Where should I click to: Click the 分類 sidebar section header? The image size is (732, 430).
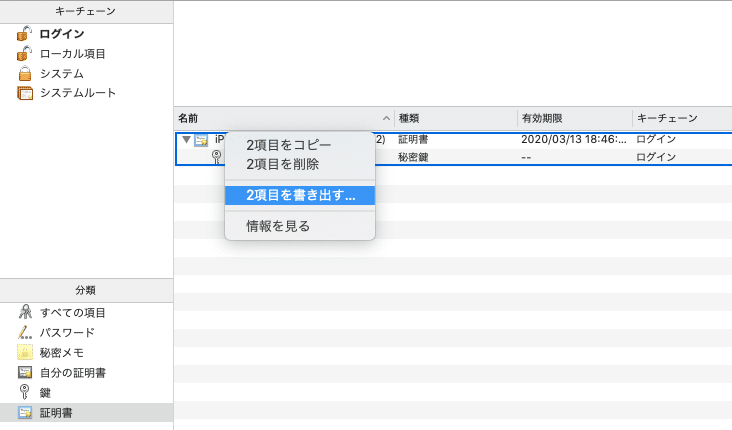pos(86,290)
